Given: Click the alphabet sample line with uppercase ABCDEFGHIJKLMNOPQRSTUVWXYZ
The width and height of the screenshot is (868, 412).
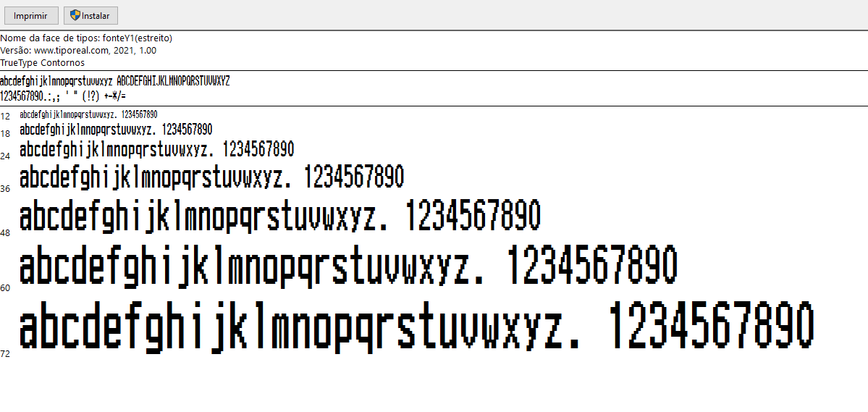Looking at the screenshot, I should click(114, 81).
